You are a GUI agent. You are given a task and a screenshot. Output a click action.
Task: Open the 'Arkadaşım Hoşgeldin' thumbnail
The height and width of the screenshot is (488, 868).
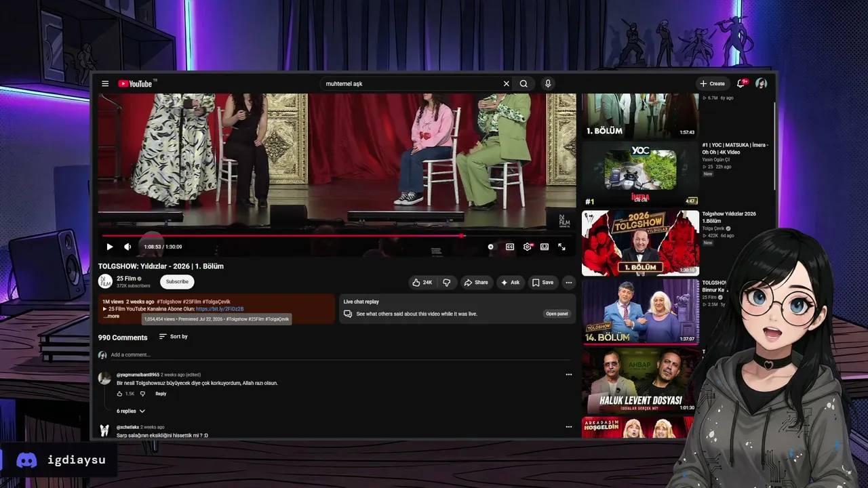[637, 427]
